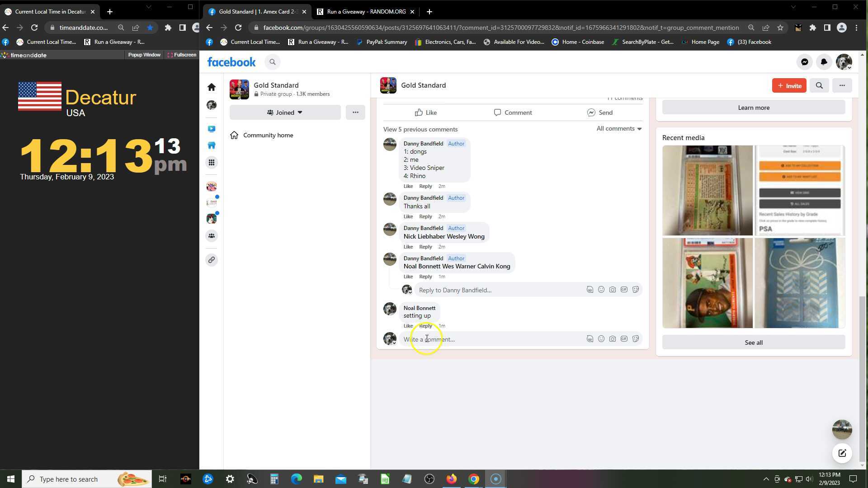Screen dimensions: 868x488
Task: Click camera icon in reply box
Action: tap(612, 290)
